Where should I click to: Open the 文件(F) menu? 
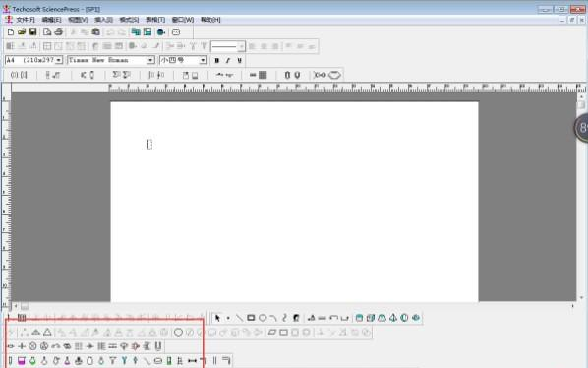(26, 20)
